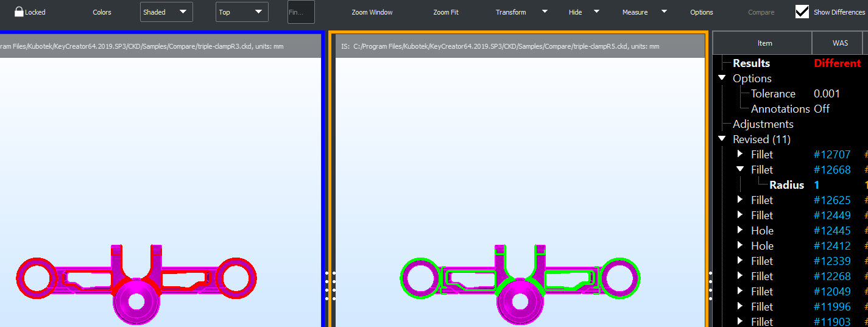This screenshot has width=868, height=327.
Task: Activate Zoom Window
Action: pyautogui.click(x=372, y=12)
